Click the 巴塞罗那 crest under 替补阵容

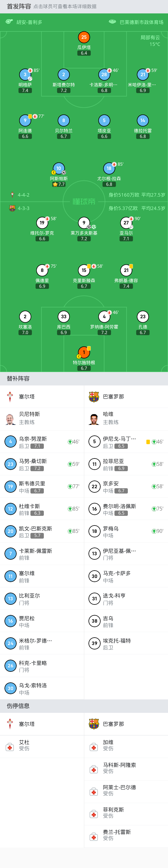(94, 397)
